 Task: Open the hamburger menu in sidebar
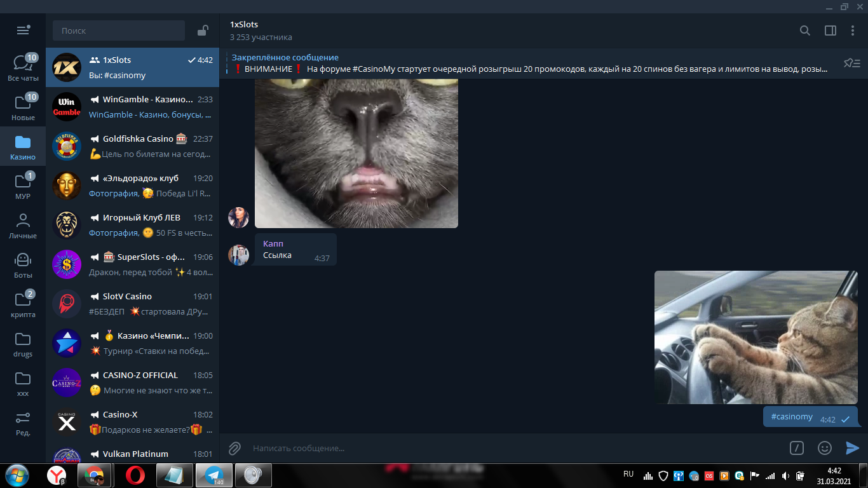(23, 30)
